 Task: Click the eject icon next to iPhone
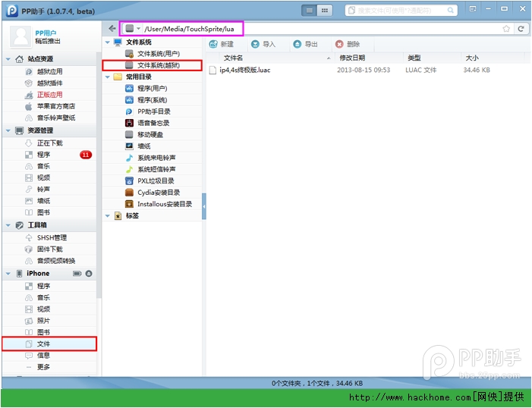[x=89, y=273]
